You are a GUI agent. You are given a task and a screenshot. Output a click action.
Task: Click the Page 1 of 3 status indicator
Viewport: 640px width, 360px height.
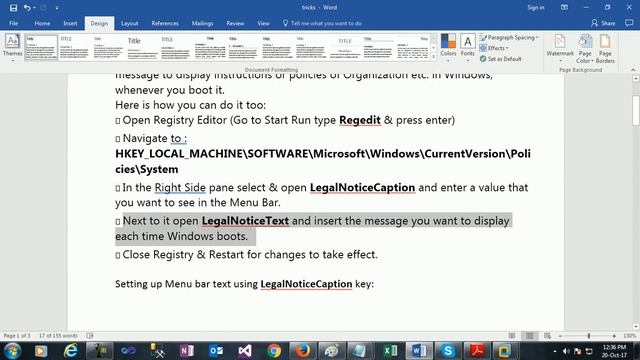(17, 336)
